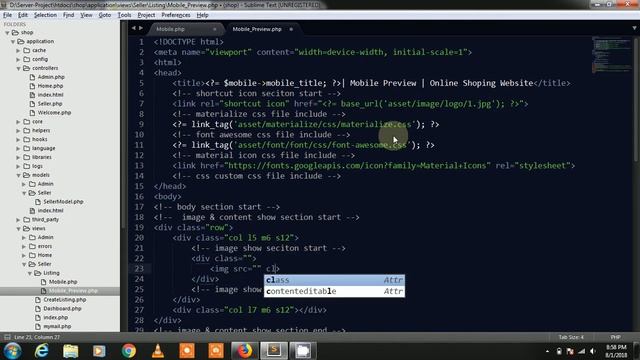Collapse the application folder

[13, 42]
